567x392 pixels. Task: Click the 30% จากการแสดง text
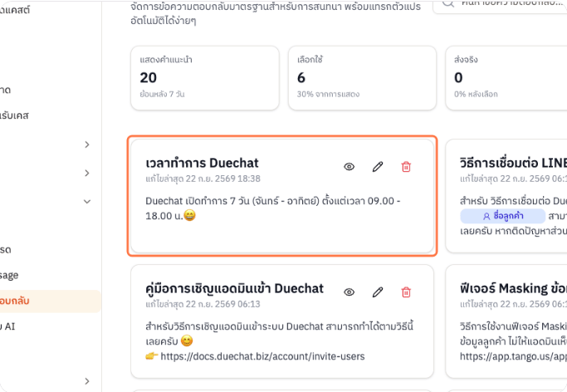[329, 94]
